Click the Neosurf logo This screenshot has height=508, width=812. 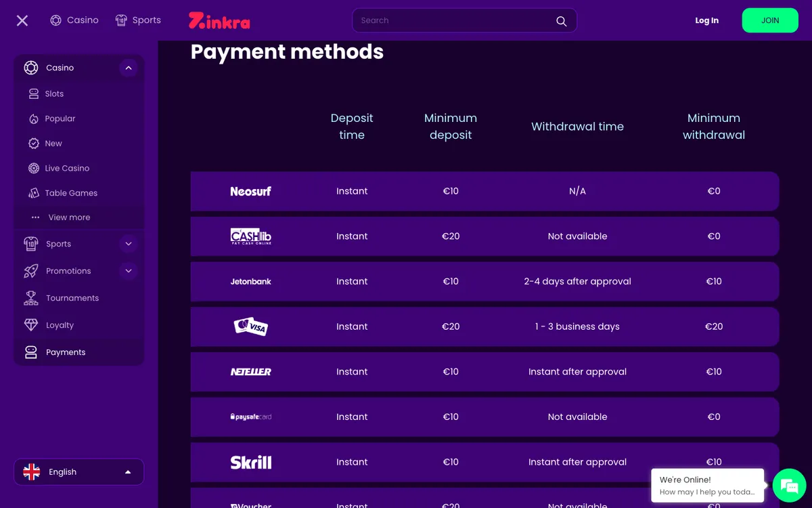coord(250,191)
